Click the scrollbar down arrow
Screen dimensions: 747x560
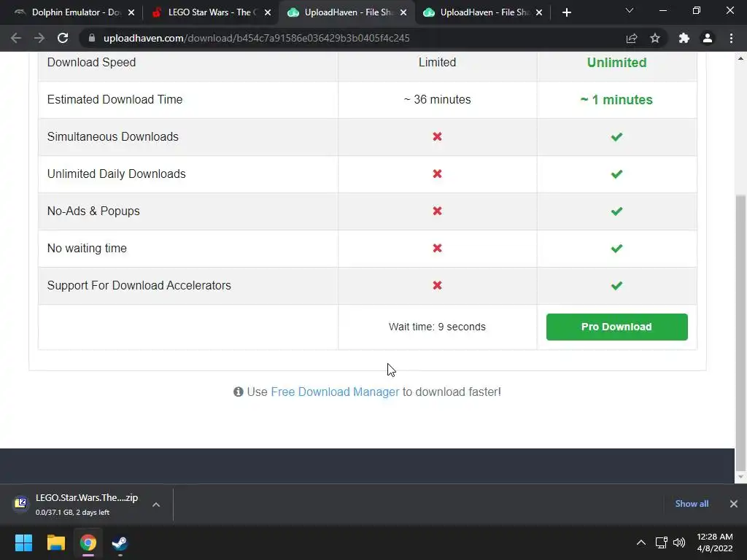[x=740, y=477]
